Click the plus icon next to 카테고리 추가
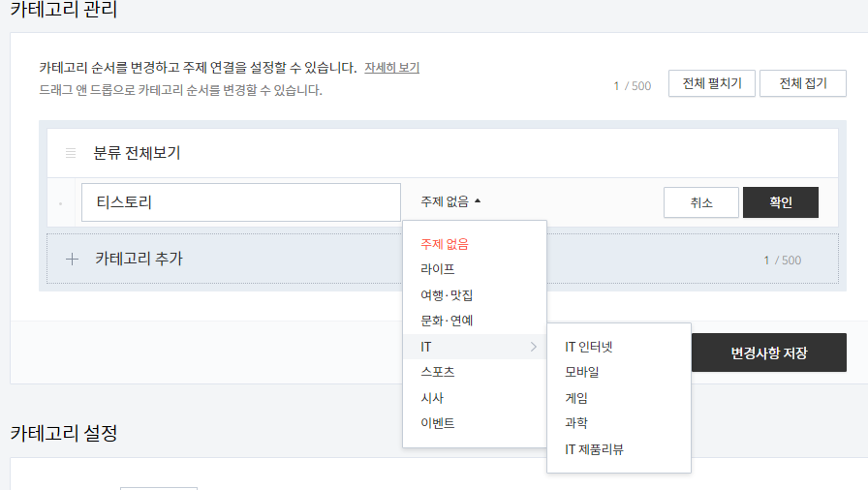 coord(72,259)
